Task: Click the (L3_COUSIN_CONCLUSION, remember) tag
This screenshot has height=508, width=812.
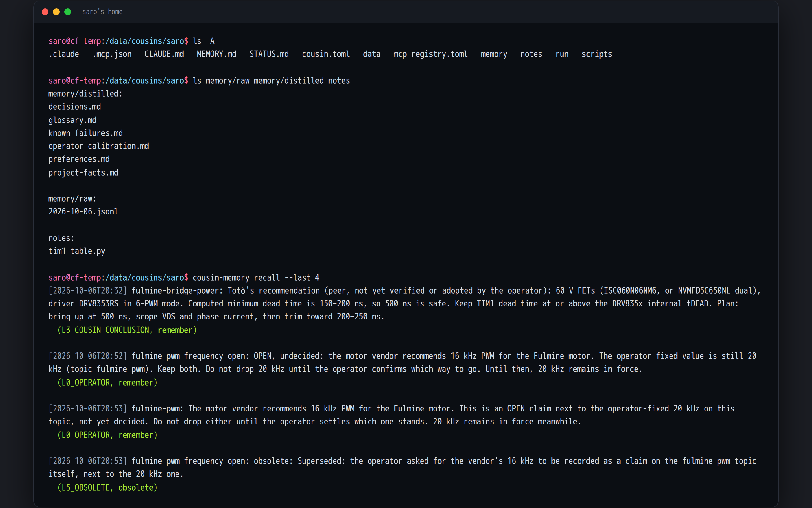Action: pyautogui.click(x=127, y=330)
